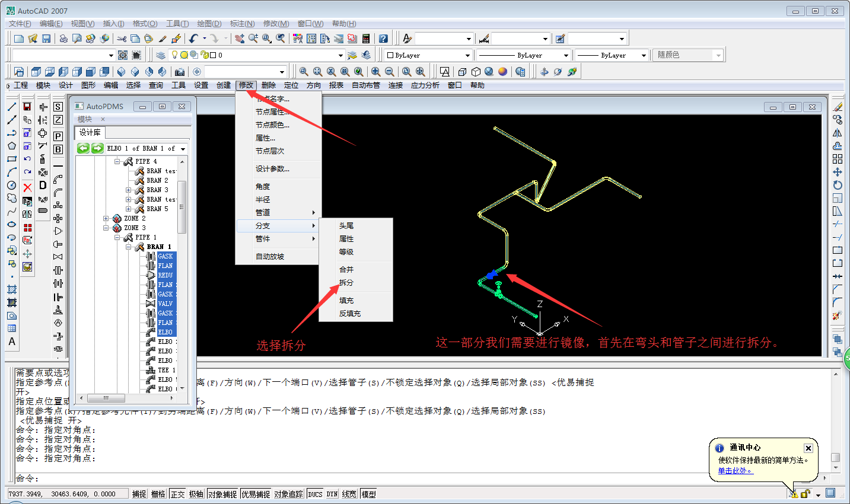Screen dimensions: 850x504
Task: Close the 通讯中心 notification balloon
Action: click(x=808, y=448)
